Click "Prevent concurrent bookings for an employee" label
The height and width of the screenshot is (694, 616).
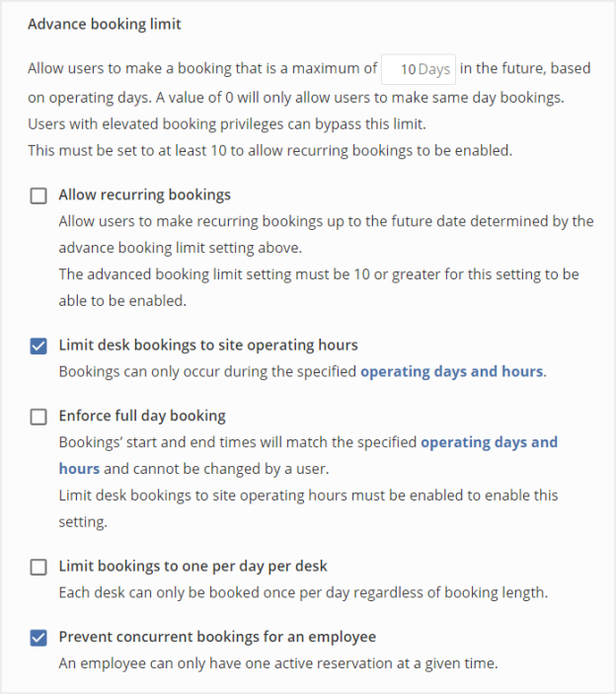[x=217, y=637]
